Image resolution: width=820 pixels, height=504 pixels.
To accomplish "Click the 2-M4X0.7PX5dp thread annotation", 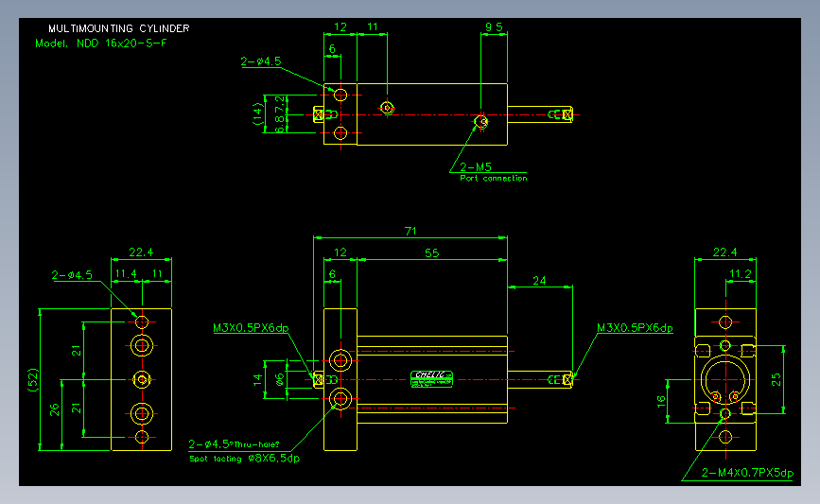I will [x=747, y=473].
